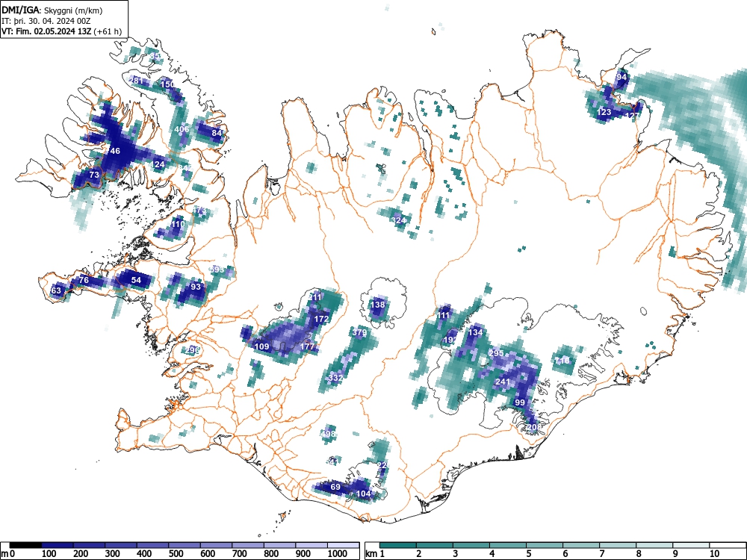
Task: Select the 150 visibility label
Action: tap(167, 84)
